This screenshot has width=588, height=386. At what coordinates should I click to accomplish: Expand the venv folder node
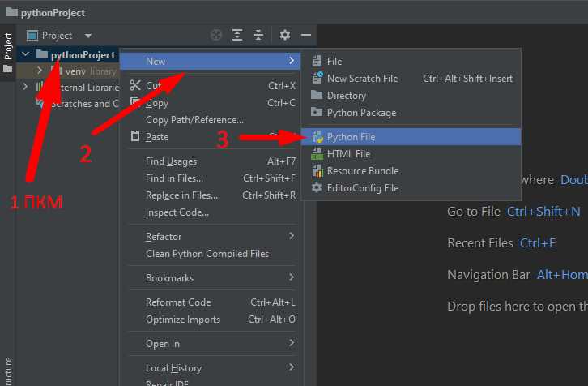tap(40, 71)
